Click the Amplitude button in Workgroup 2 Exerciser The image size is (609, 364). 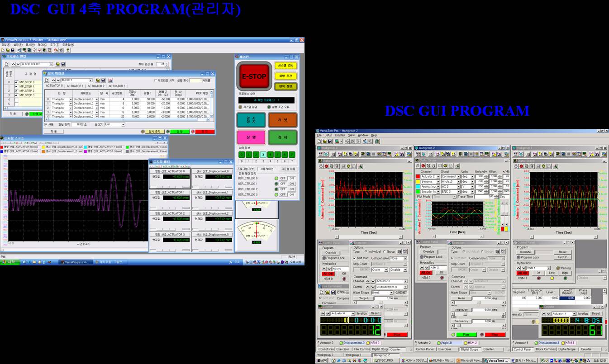point(461,310)
